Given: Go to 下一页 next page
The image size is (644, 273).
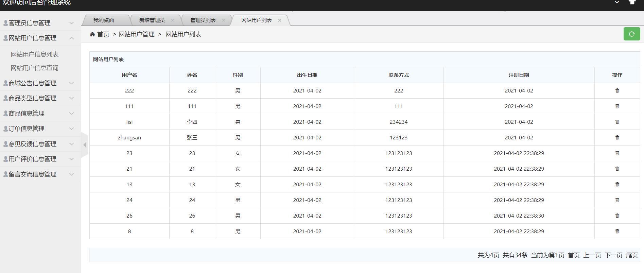Looking at the screenshot, I should (x=614, y=255).
